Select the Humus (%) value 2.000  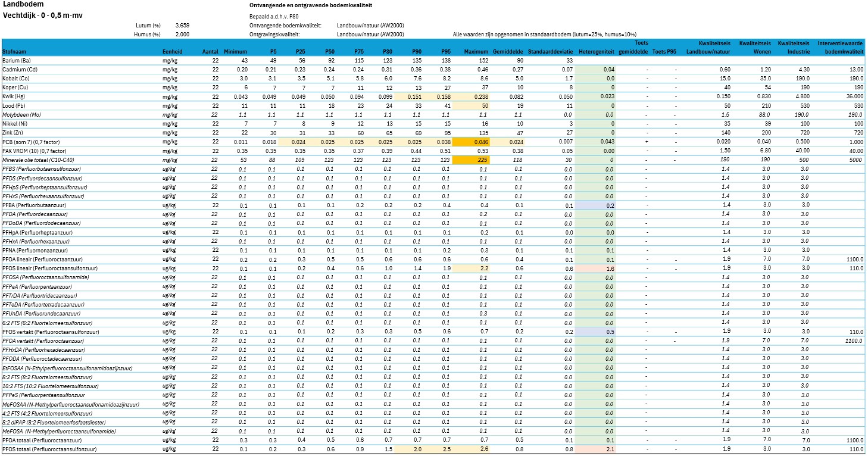pyautogui.click(x=182, y=35)
